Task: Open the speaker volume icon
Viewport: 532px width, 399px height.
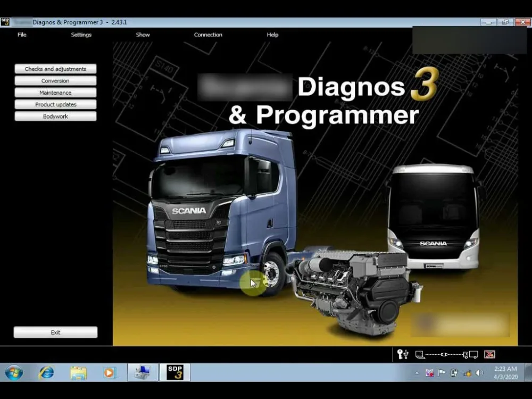Action: click(479, 373)
